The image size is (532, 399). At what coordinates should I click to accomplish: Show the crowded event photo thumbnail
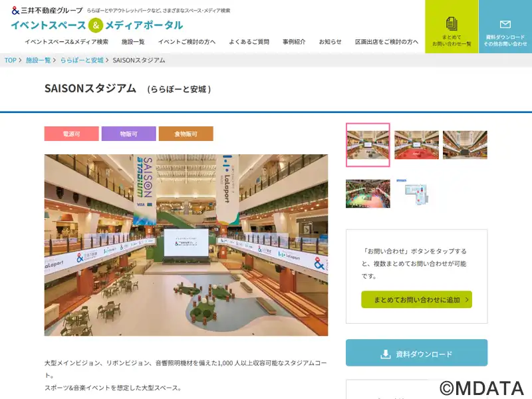tap(368, 194)
